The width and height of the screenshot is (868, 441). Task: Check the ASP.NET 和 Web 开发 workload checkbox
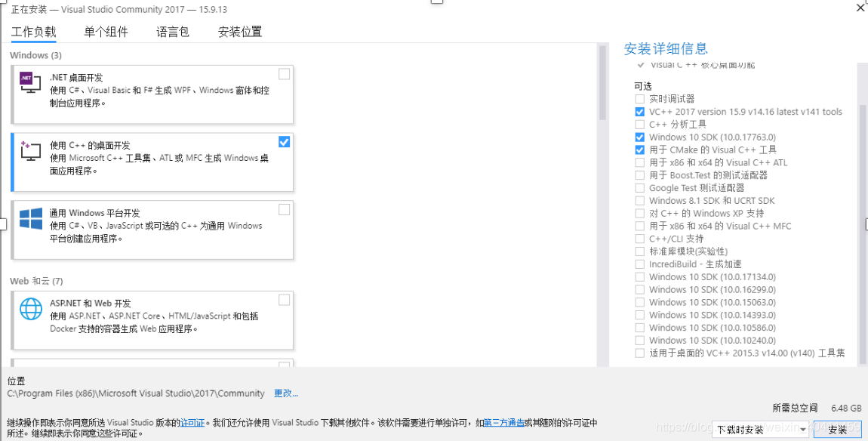tap(284, 300)
